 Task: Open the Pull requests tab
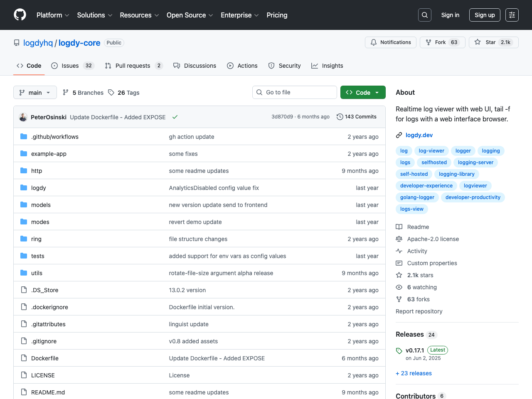(133, 66)
